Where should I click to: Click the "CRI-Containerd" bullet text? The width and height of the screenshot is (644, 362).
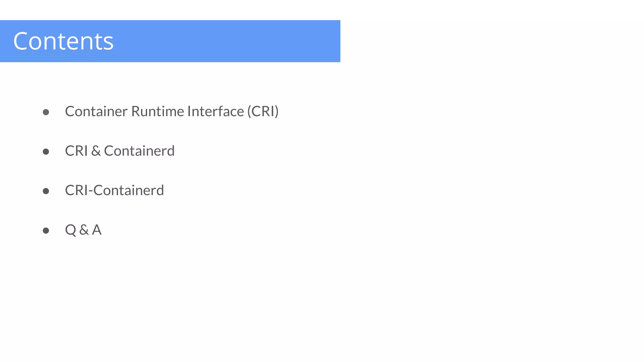tap(114, 190)
